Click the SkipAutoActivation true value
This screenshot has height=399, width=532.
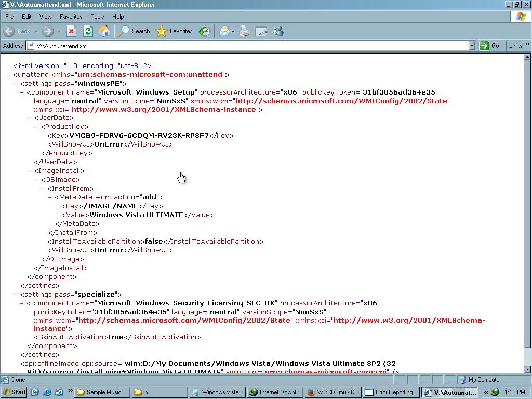coord(116,337)
